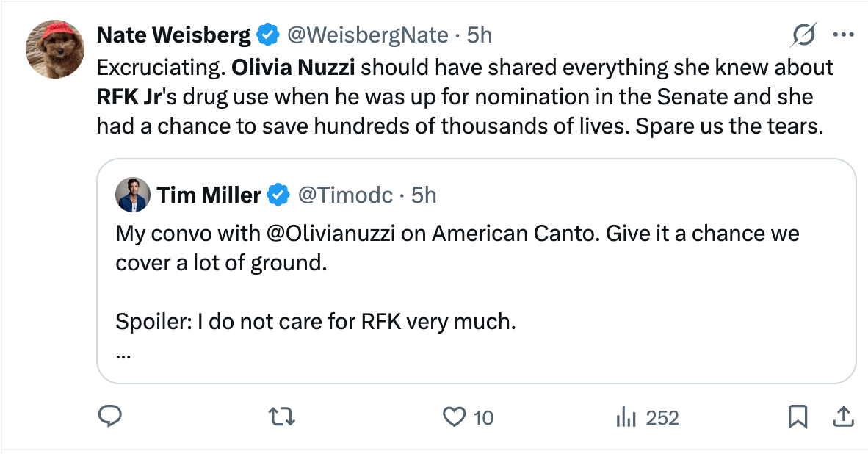Share the tweet via share icon
Screen dimensions: 868x454
(x=841, y=417)
